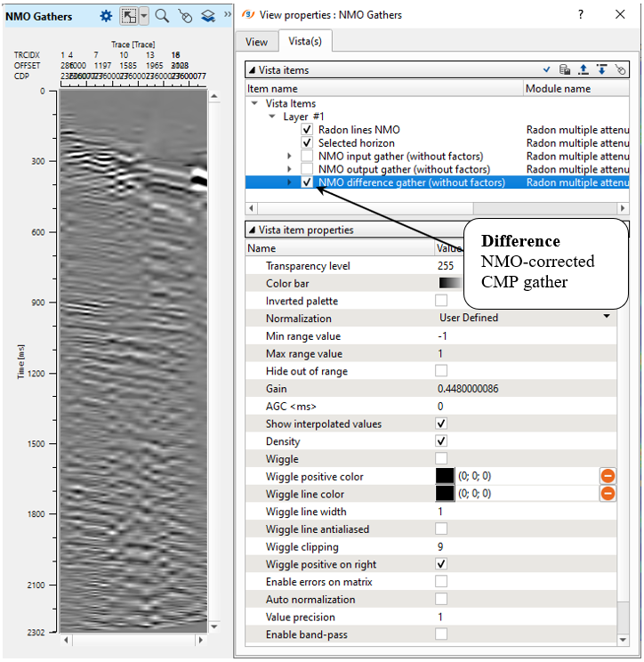Click the help question mark button
Viewport: 644px width, 662px height.
pos(580,15)
